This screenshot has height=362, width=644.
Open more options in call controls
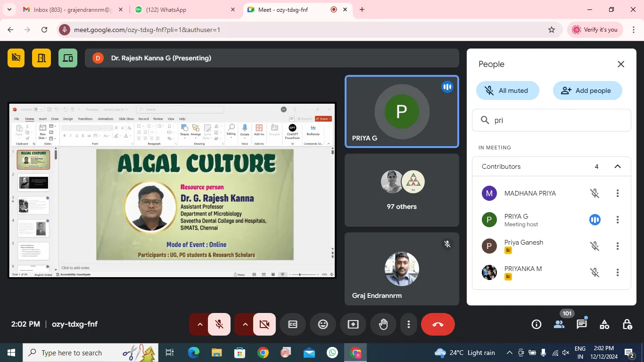click(409, 324)
